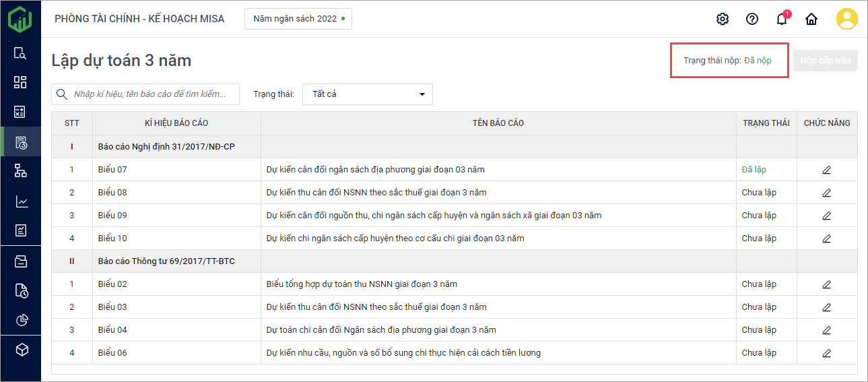Image resolution: width=868 pixels, height=382 pixels.
Task: Open the line chart icon in sidebar
Action: point(20,201)
